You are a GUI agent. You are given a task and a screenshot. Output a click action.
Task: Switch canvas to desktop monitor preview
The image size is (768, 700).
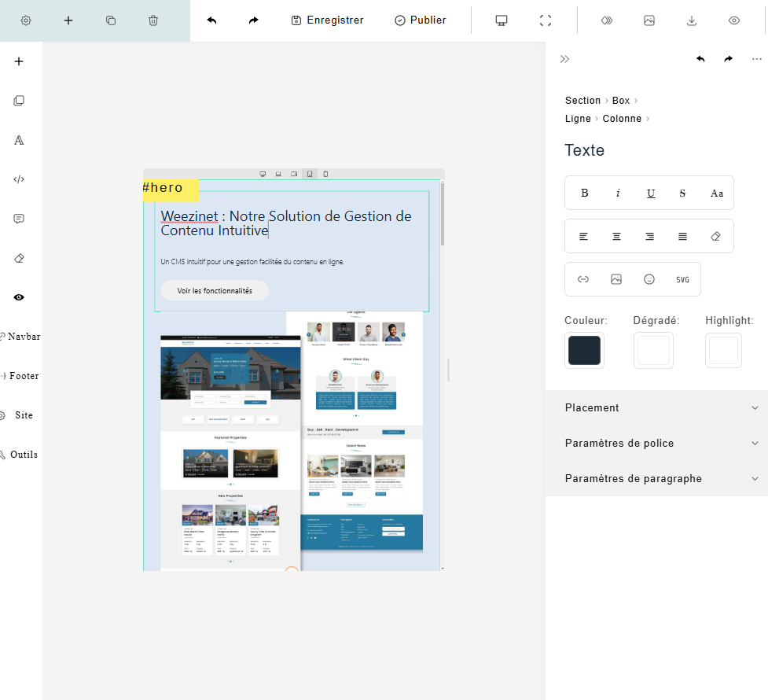click(x=263, y=174)
